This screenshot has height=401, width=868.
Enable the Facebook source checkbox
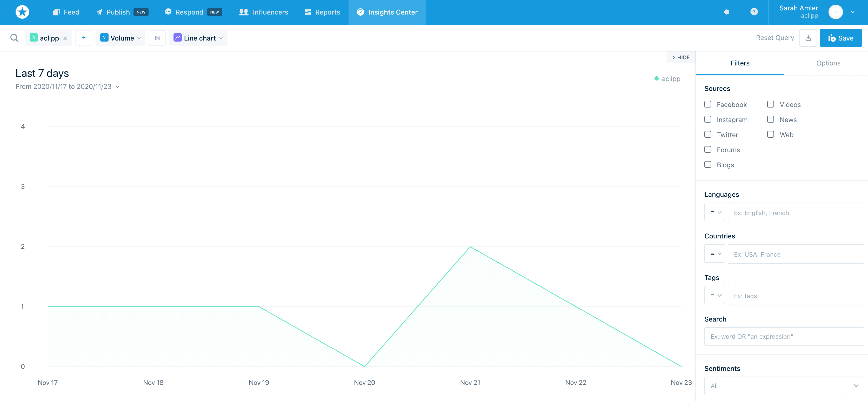click(707, 104)
